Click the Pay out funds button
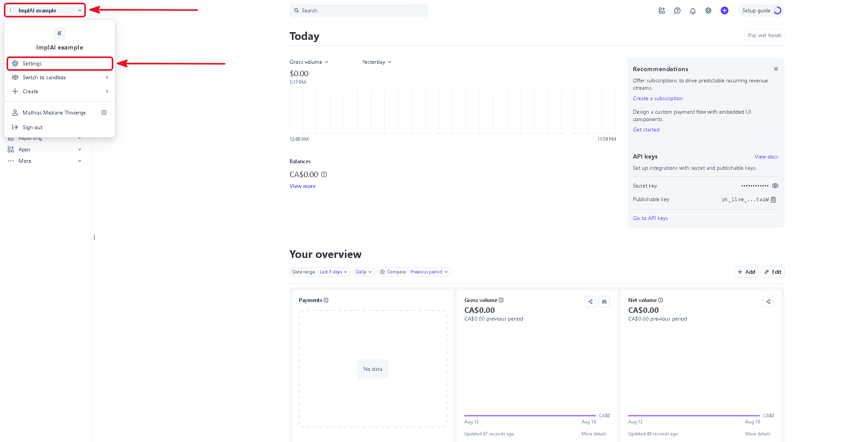The width and height of the screenshot is (868, 442). 764,35
